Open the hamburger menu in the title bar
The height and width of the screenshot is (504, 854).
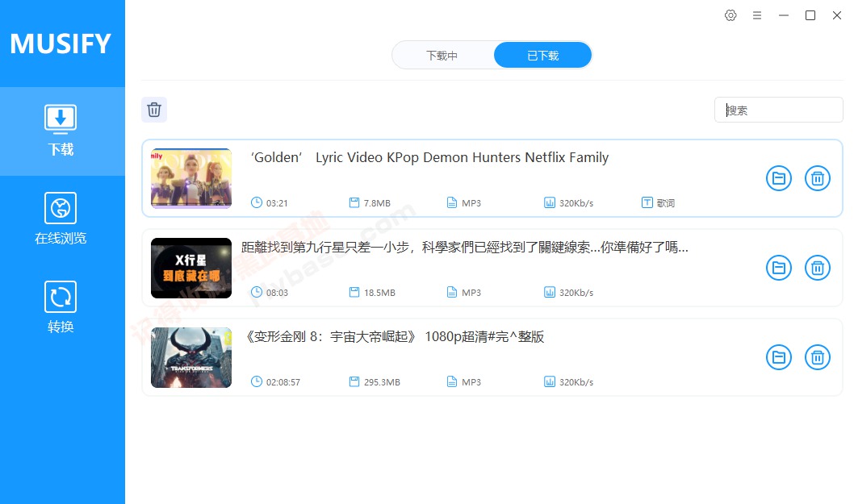point(757,15)
